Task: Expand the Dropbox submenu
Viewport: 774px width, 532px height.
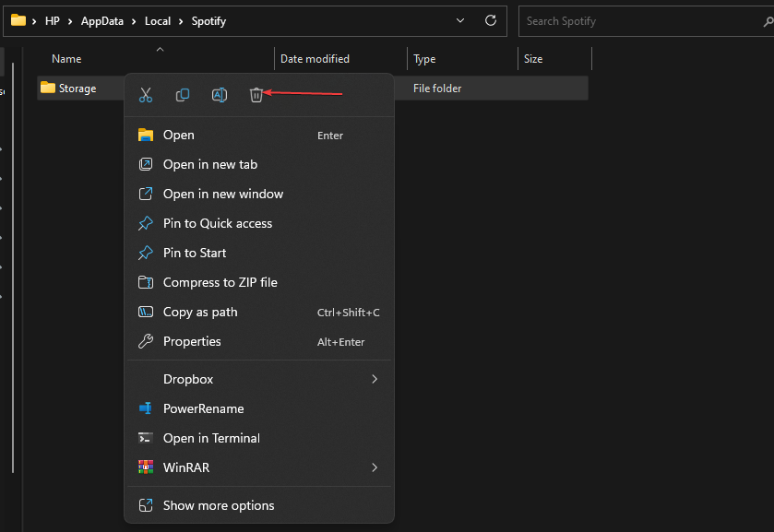Action: 259,379
